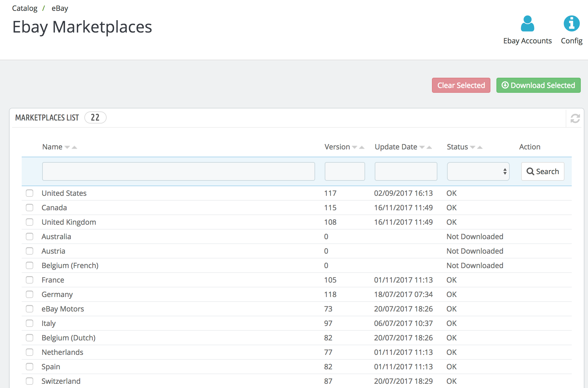
Task: Click the eBay Motors name cell
Action: pos(63,309)
